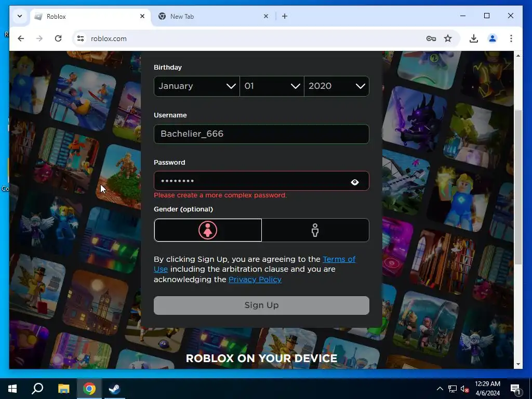Show password with the eye icon
The width and height of the screenshot is (532, 399).
coord(354,182)
